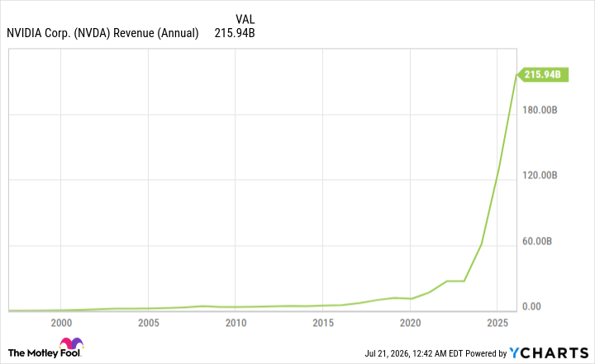This screenshot has width=595, height=364.
Task: Click the 2010 x-axis label
Action: pyautogui.click(x=236, y=323)
